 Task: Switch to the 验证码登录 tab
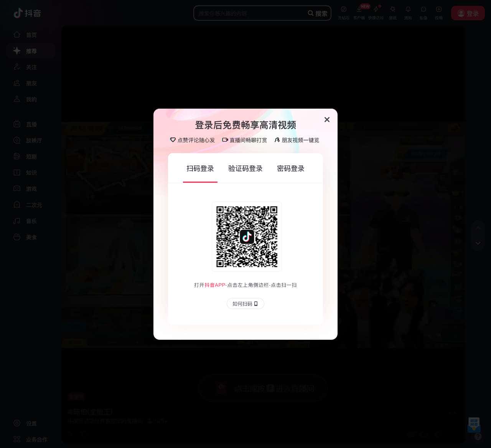(x=245, y=169)
